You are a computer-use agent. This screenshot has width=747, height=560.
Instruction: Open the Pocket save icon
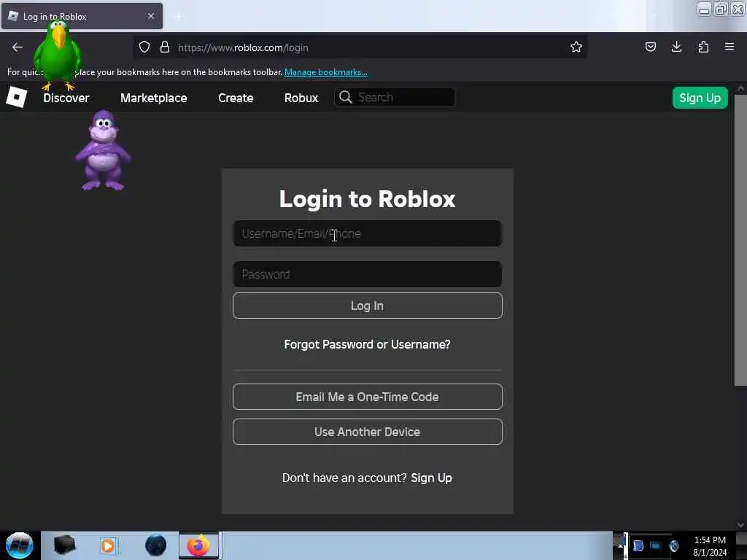point(650,47)
